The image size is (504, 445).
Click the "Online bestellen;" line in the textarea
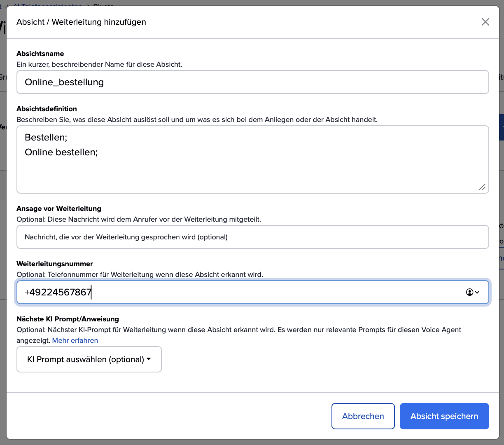pyautogui.click(x=61, y=152)
